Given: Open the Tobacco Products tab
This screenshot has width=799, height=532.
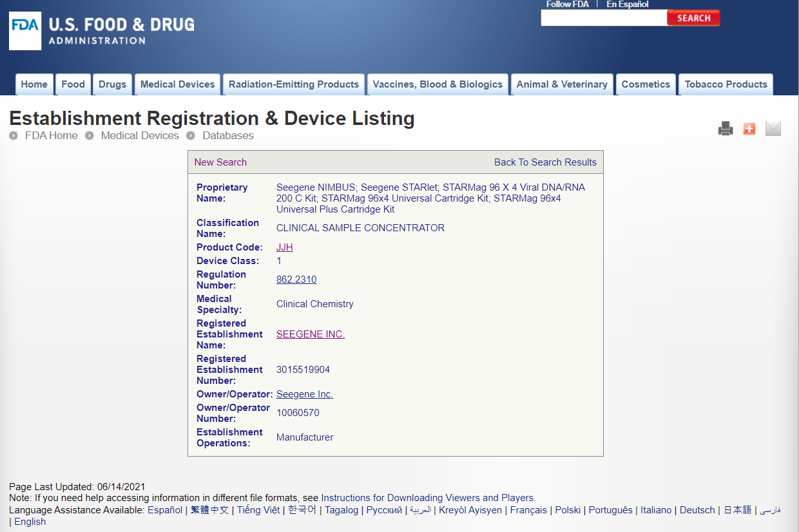Looking at the screenshot, I should click(726, 84).
